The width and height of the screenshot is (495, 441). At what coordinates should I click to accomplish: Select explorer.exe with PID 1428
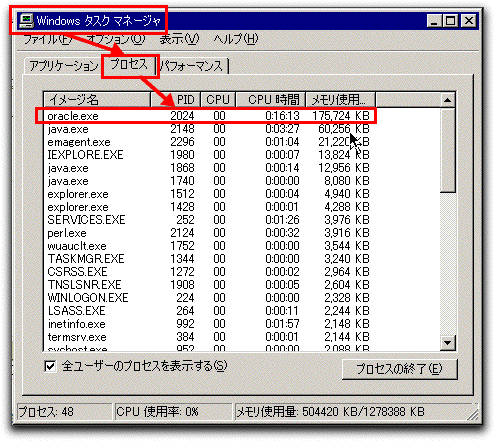coord(208,207)
